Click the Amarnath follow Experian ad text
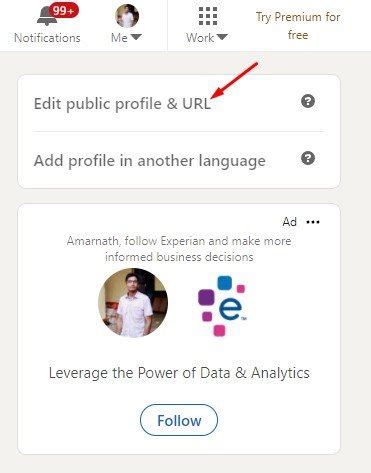This screenshot has width=371, height=473. 179,249
